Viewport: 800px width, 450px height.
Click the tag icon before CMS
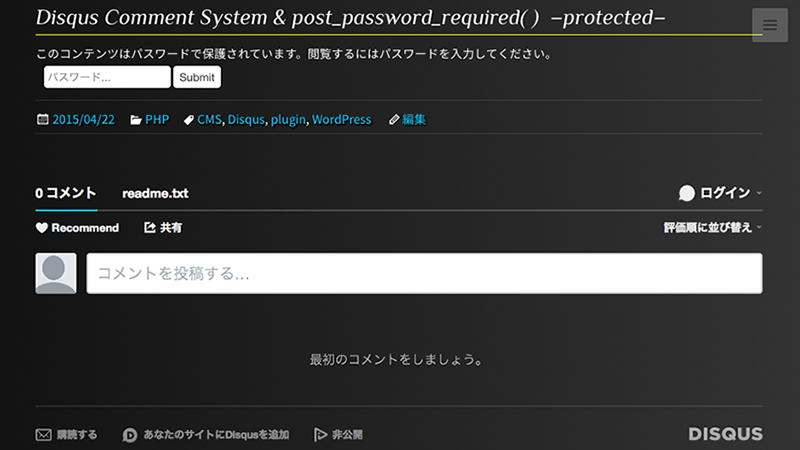tap(189, 120)
